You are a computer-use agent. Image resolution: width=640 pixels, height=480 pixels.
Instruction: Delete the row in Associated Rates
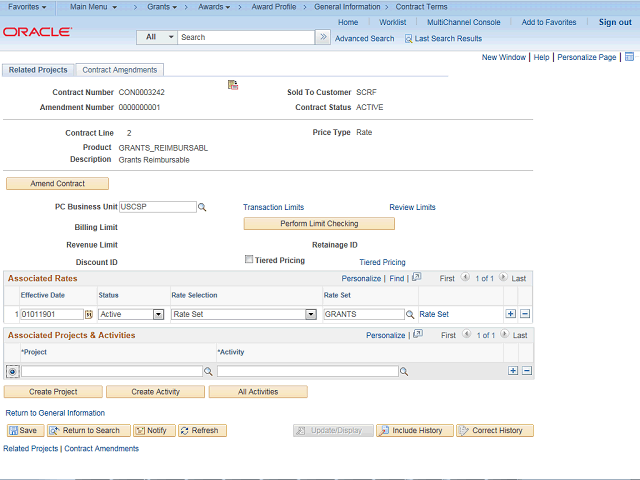(x=525, y=314)
